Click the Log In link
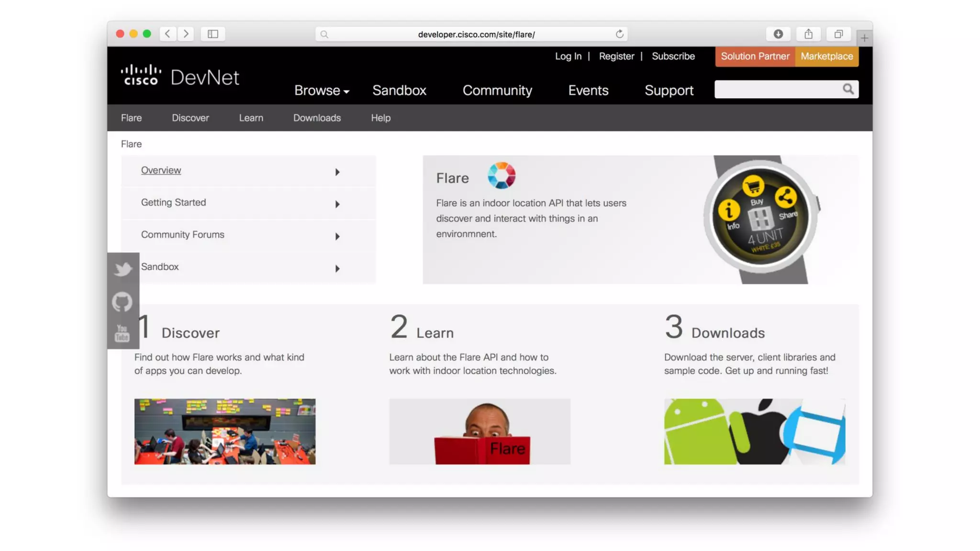Screen dimensions: 980x551 [x=568, y=56]
